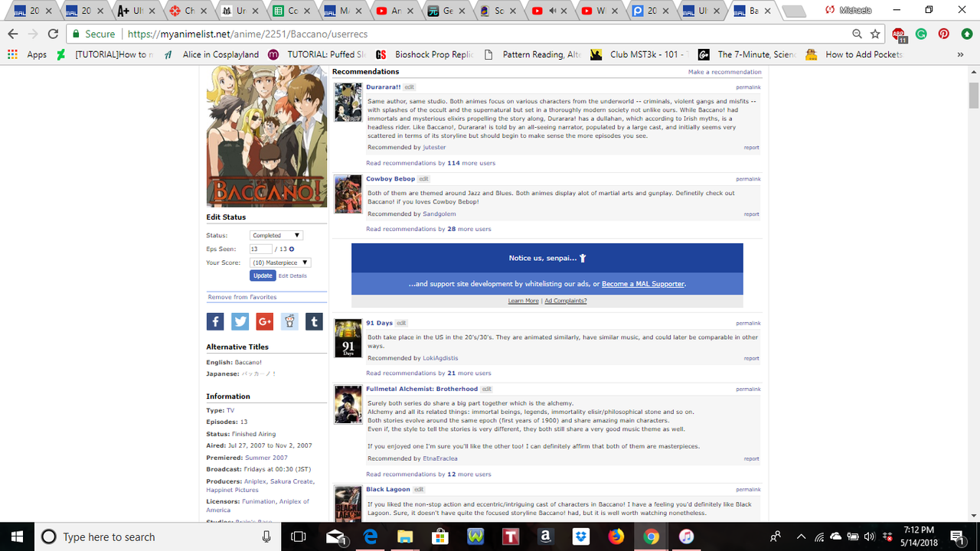Viewport: 980px width, 551px height.
Task: Click Remove from Favorites
Action: [x=242, y=297]
